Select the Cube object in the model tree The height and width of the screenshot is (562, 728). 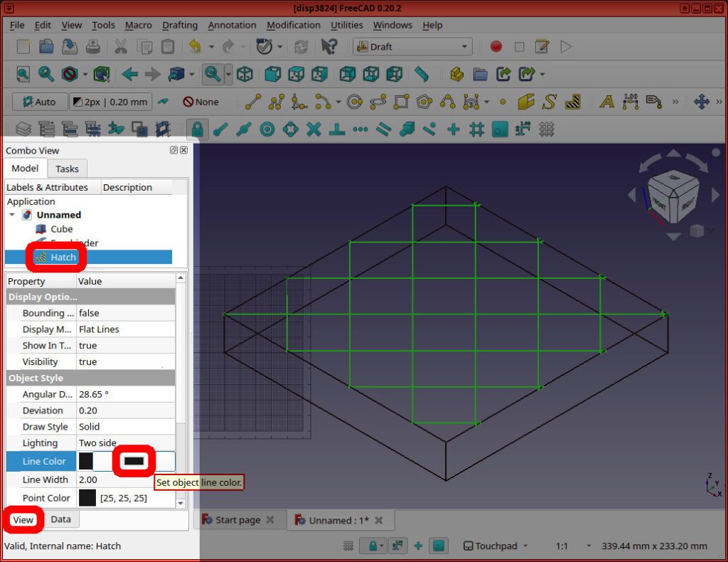coord(62,229)
